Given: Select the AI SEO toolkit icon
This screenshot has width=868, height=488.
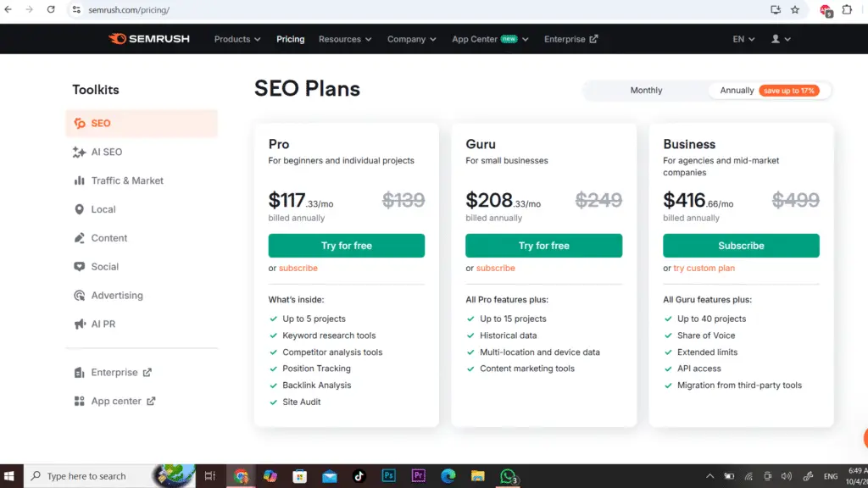Looking at the screenshot, I should click(x=79, y=152).
